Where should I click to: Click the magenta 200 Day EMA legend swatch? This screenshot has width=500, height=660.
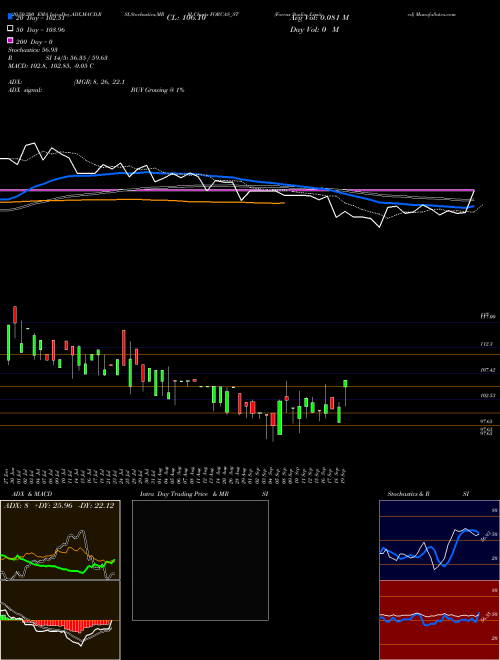point(10,41)
